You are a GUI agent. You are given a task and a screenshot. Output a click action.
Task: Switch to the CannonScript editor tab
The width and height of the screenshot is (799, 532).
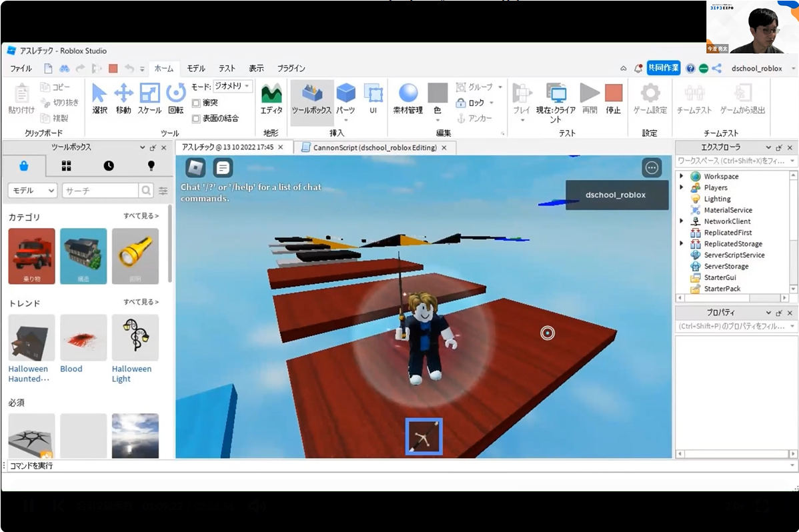(375, 148)
